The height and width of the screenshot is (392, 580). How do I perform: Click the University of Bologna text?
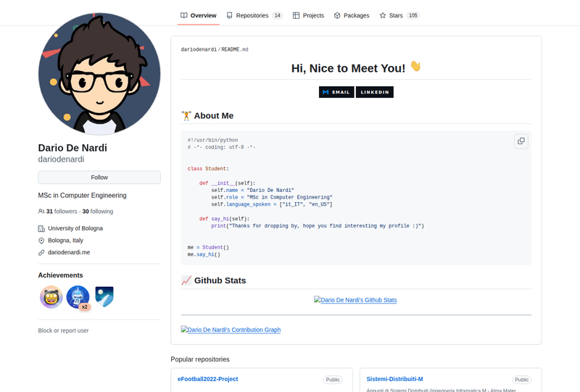point(75,228)
